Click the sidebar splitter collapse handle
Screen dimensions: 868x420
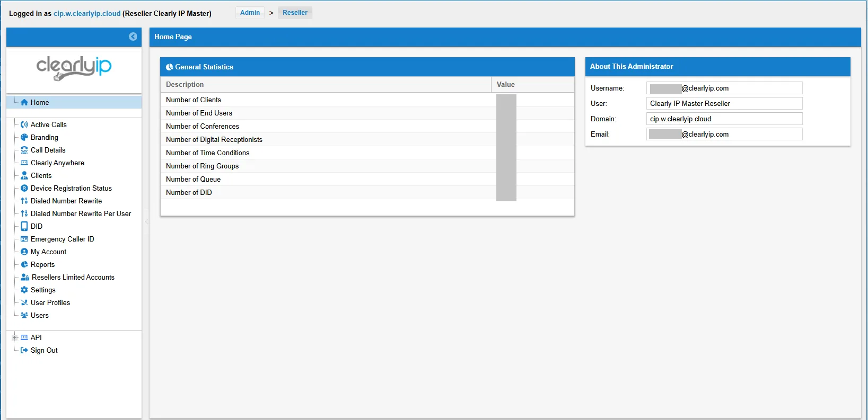[146, 222]
